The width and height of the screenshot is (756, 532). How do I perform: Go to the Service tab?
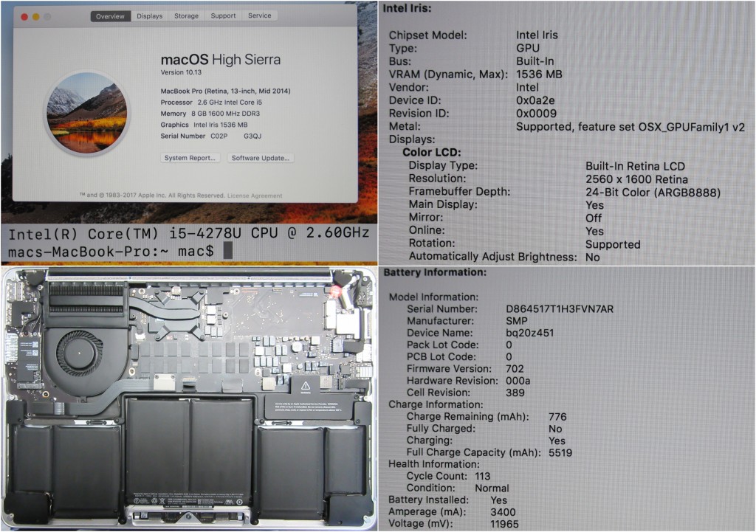pos(259,15)
